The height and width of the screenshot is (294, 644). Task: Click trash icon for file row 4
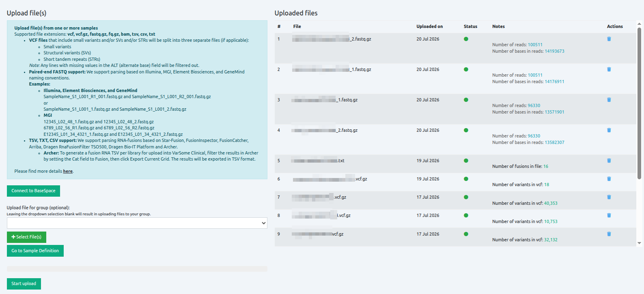coord(609,130)
